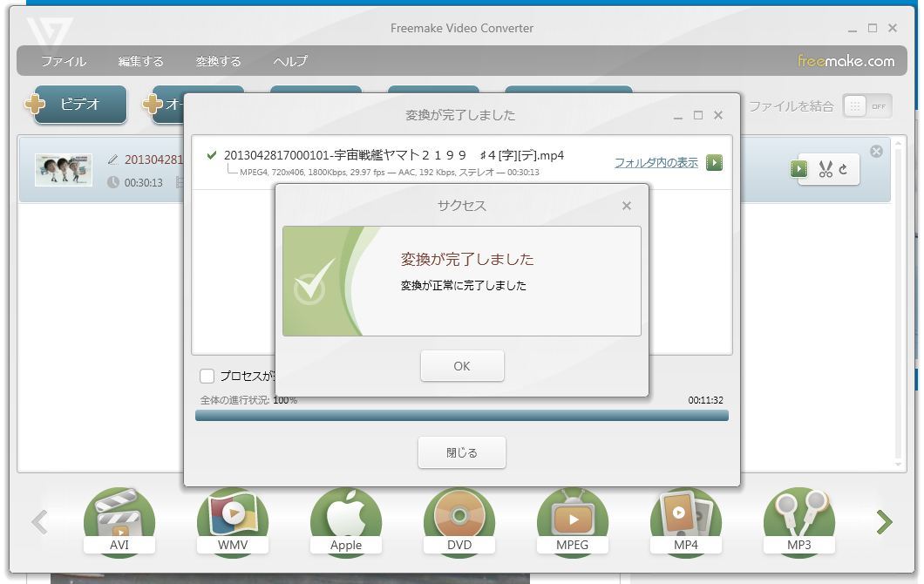Close the Freemake Video Converter main window
The image size is (924, 584).
tap(892, 28)
